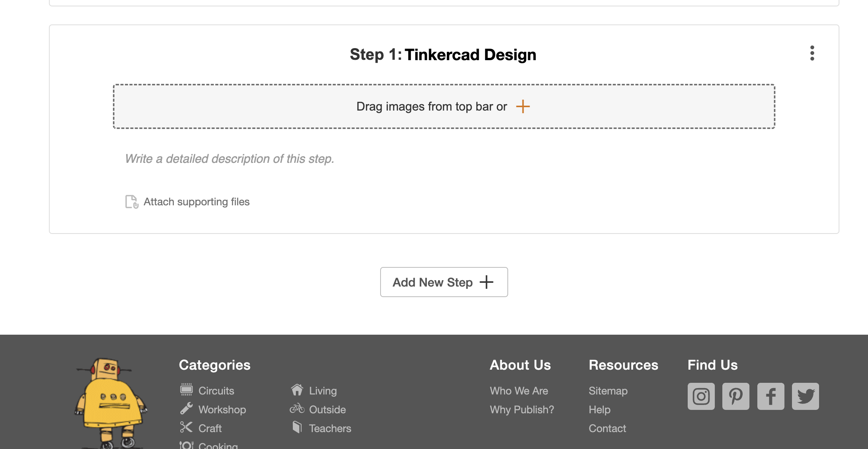This screenshot has width=868, height=449.
Task: Open Circuits category link
Action: [216, 391]
